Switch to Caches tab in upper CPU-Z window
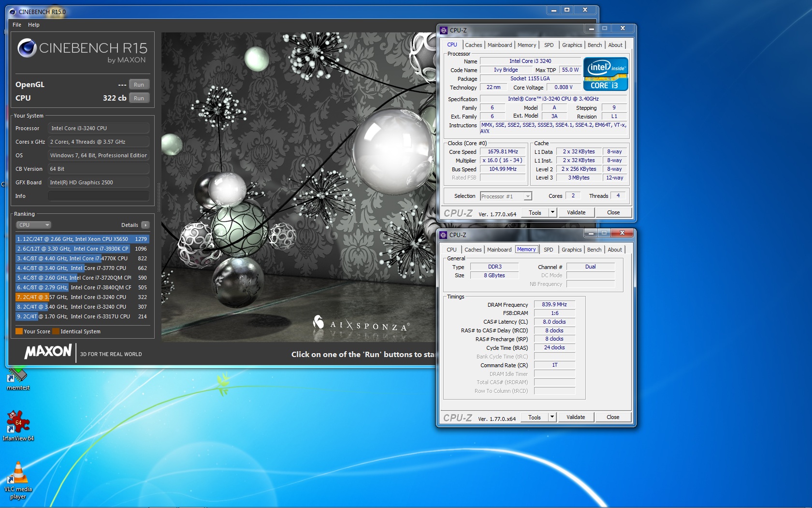 (474, 45)
